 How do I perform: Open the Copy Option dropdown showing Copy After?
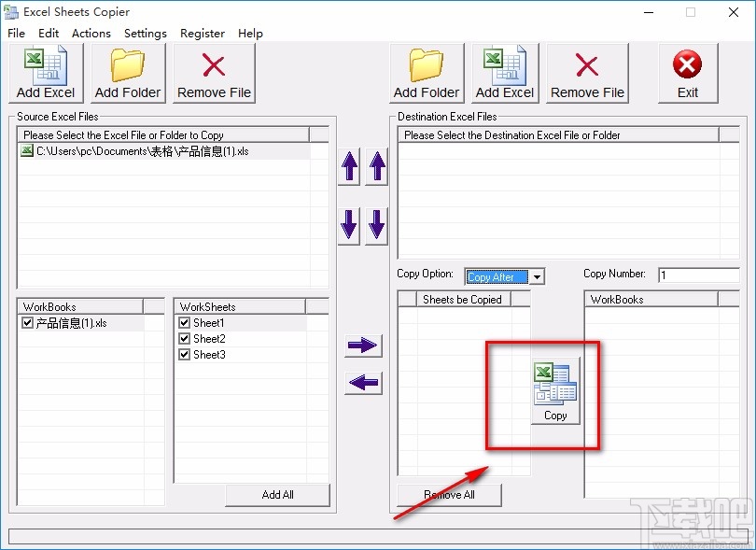tap(539, 276)
